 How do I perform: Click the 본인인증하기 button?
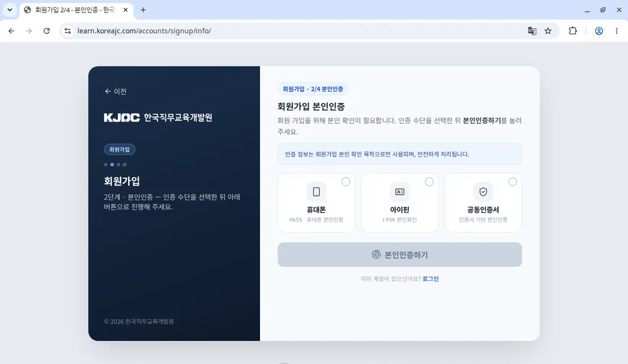point(399,255)
